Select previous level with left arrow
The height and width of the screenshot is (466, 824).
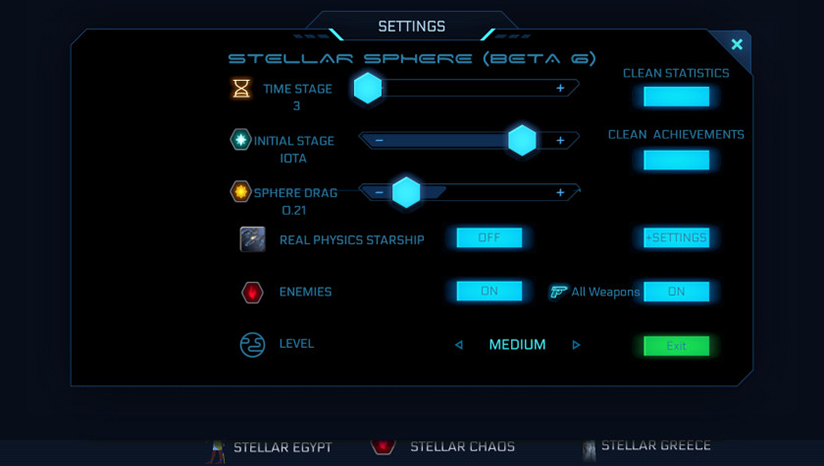pos(459,345)
